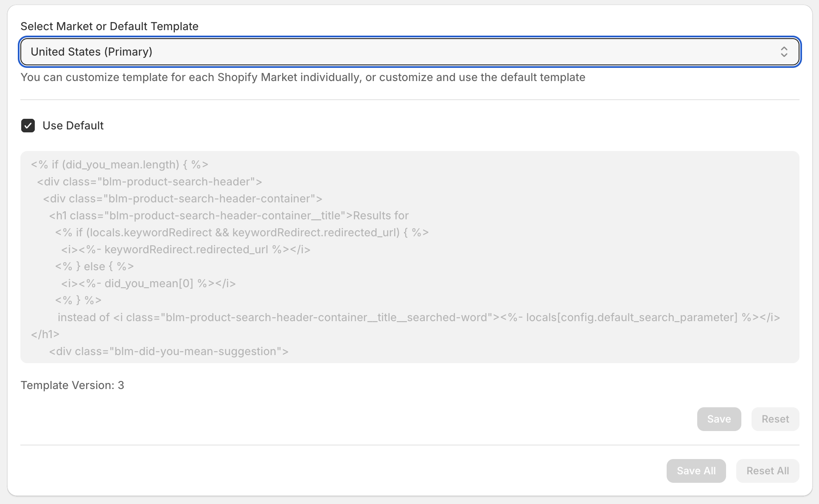Viewport: 819px width, 504px height.
Task: Click the did_you_mean.length code line
Action: tap(120, 165)
